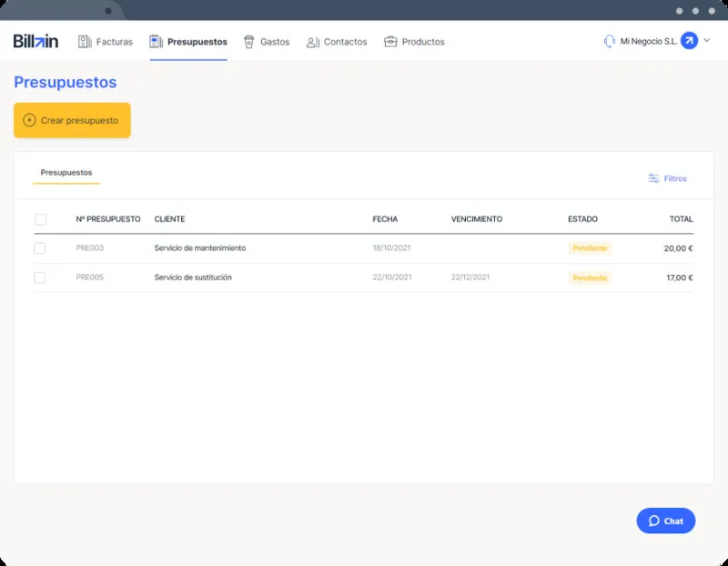Click the 20,00 € total
This screenshot has height=566, width=728.
coord(678,248)
